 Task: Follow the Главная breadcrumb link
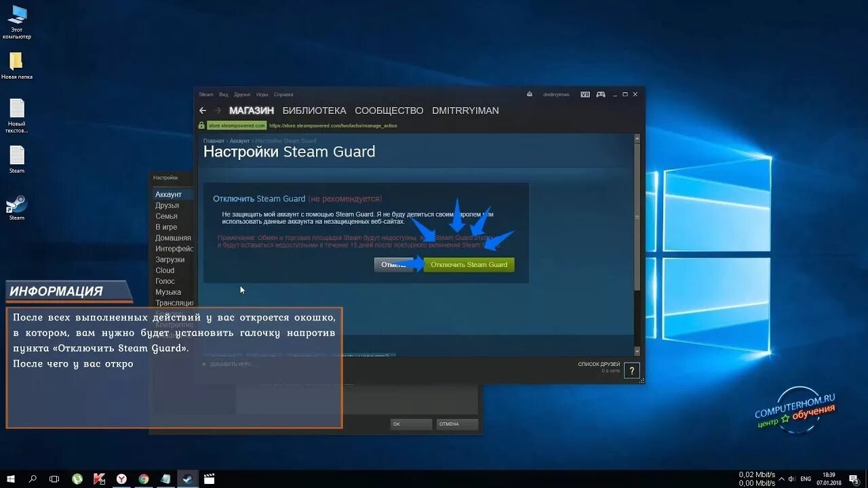214,141
